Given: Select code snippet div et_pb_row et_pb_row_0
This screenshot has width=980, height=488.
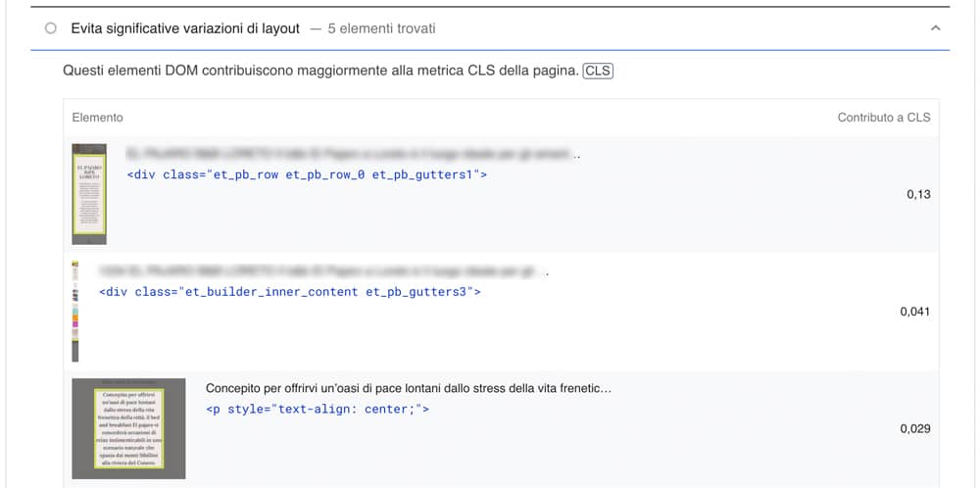Looking at the screenshot, I should 307,175.
